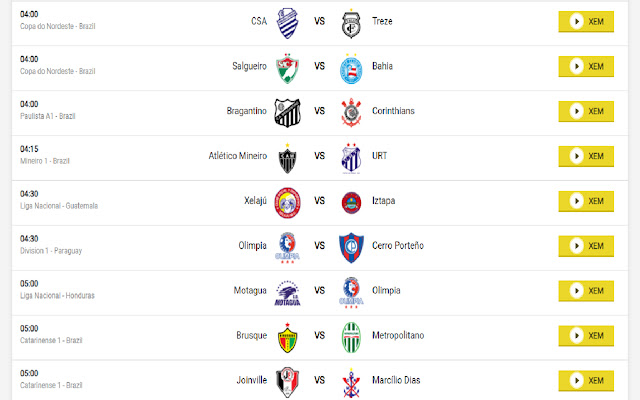Click the Corinthians crest icon
Viewport: 640px width, 400px height.
pos(351,112)
